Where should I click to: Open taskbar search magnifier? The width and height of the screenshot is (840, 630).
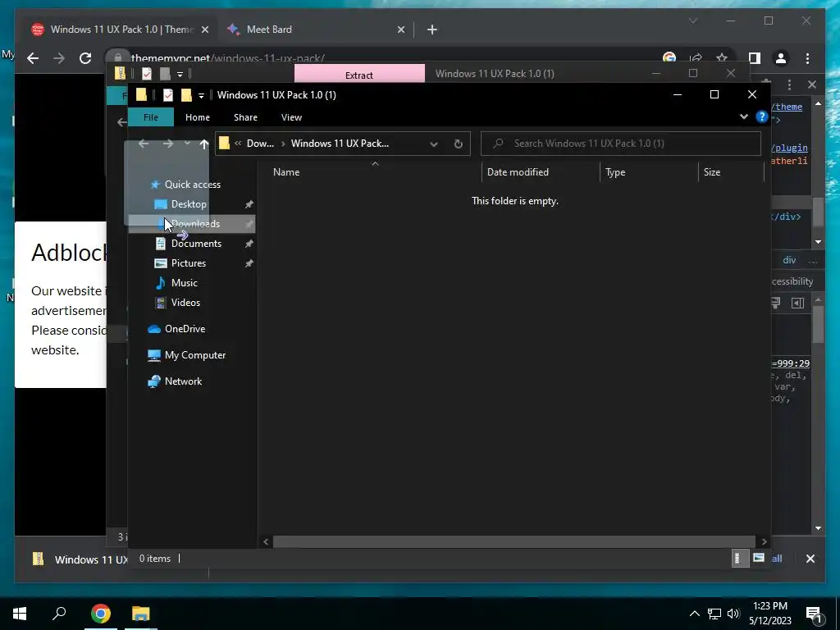[59, 614]
